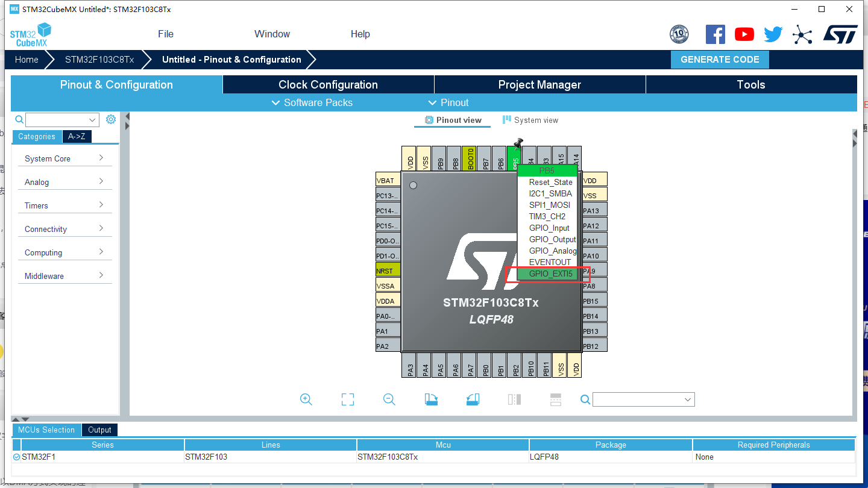Click the zoom out magnifier icon
The image size is (868, 488).
[389, 399]
